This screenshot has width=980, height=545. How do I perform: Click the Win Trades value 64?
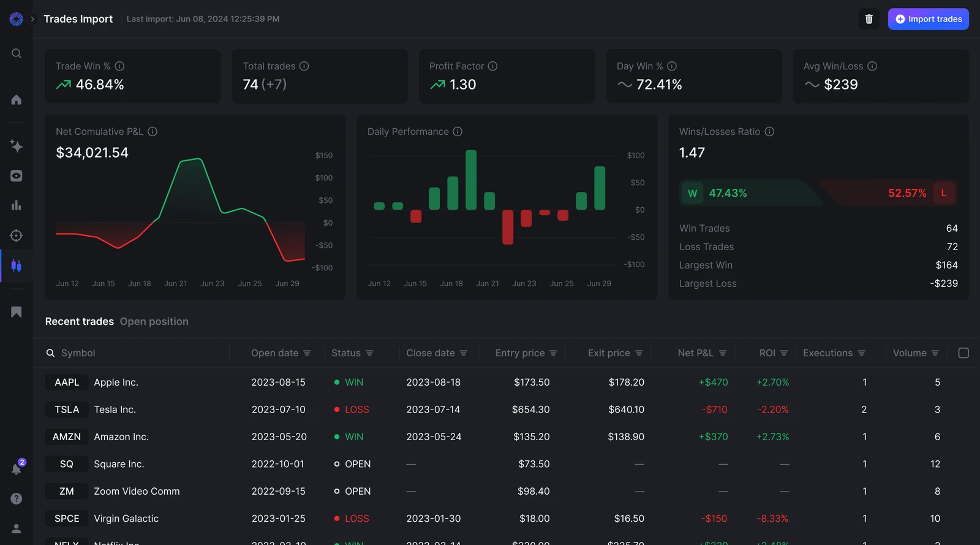[952, 229]
